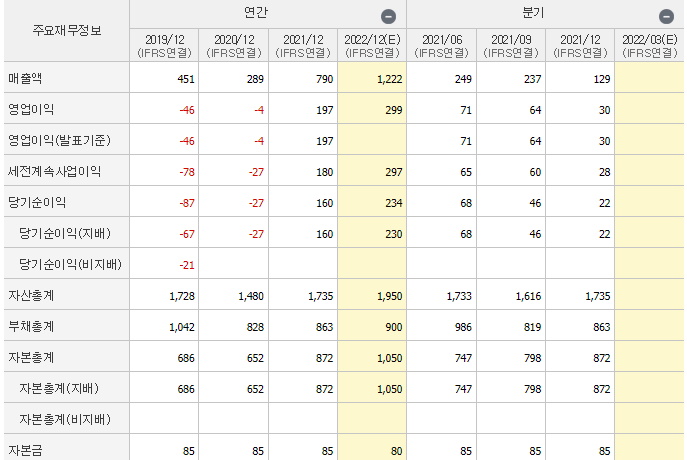Click the 자본총계 row label
Viewport: 687px width, 460px height.
tap(31, 358)
